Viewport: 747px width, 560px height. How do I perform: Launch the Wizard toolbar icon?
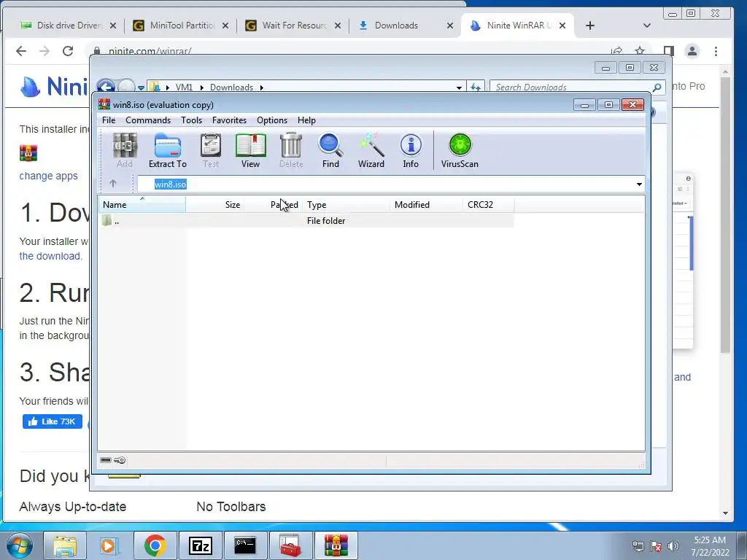click(x=371, y=150)
